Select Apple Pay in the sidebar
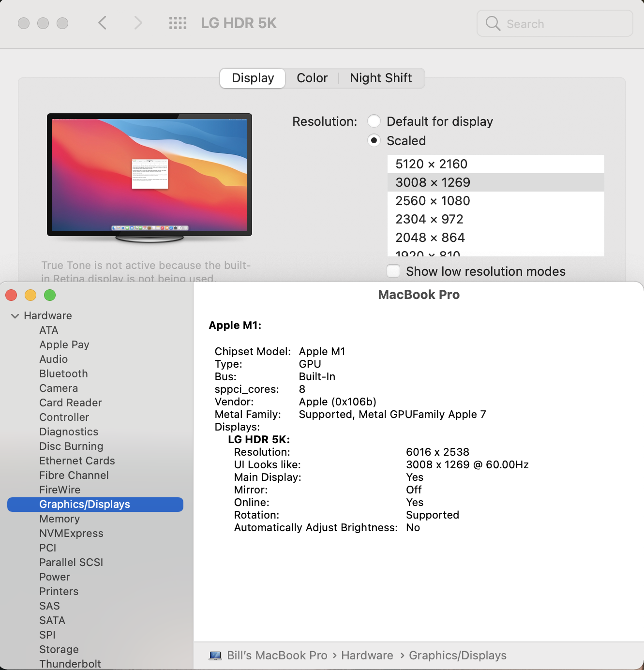 64,344
